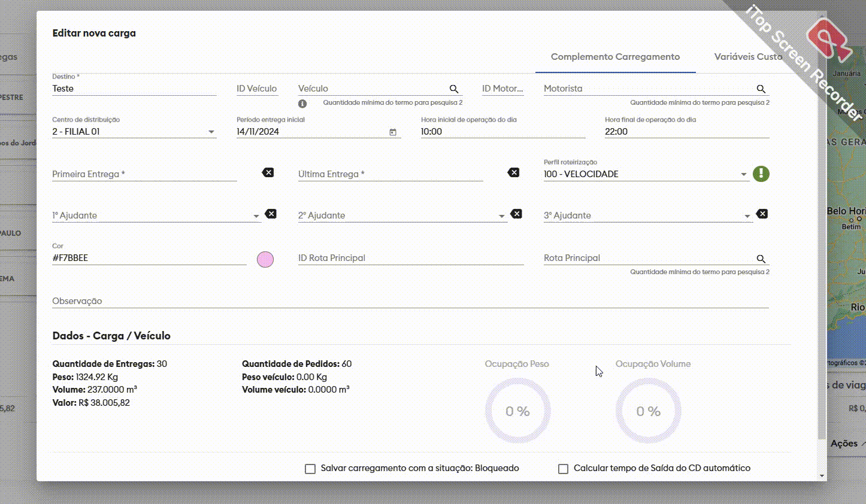
Task: Enable 'Calcular tempo de Saída do CD automático'
Action: (x=563, y=469)
